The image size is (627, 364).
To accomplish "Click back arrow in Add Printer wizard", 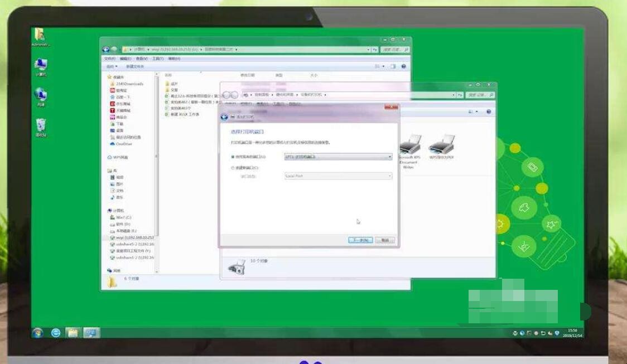I will (x=224, y=117).
